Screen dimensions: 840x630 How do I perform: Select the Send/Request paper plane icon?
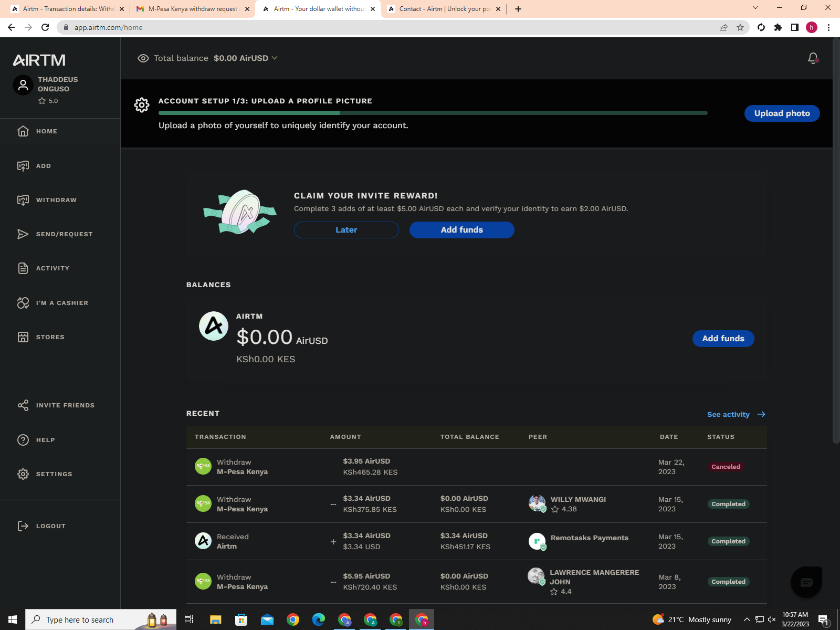coord(23,234)
